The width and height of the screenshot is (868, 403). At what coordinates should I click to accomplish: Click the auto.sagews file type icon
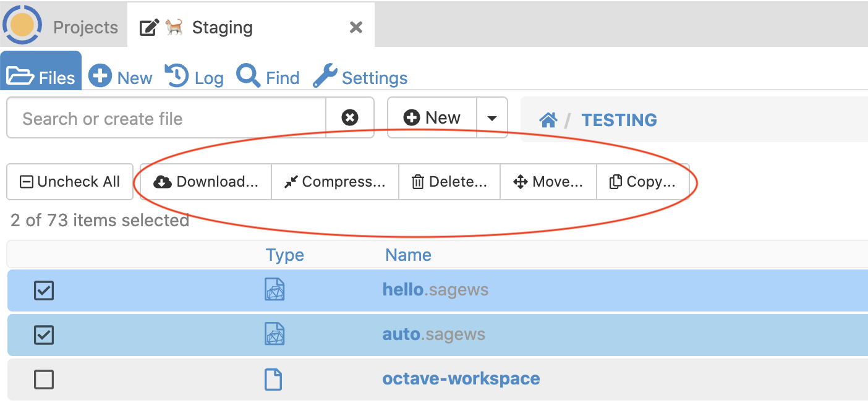point(274,334)
